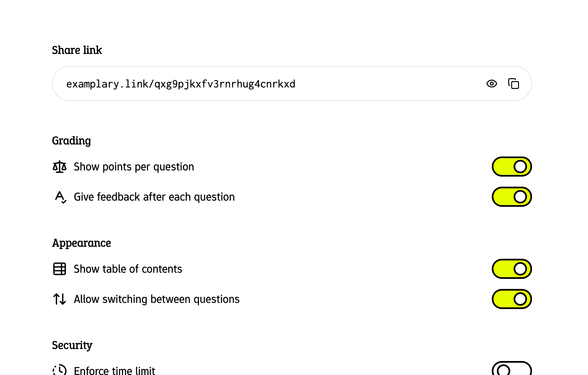
Task: Click the Show points per question label
Action: pyautogui.click(x=134, y=167)
